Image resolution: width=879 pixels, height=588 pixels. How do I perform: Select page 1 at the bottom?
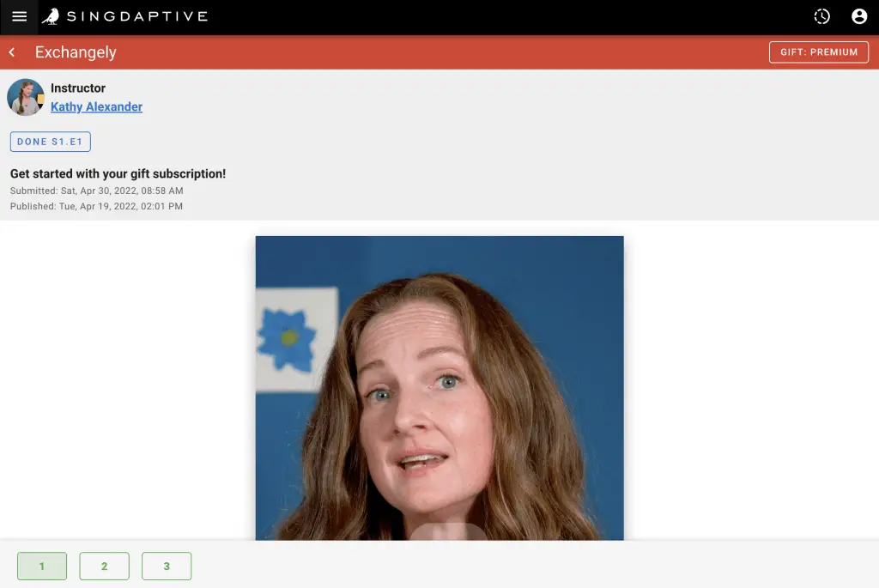point(42,567)
